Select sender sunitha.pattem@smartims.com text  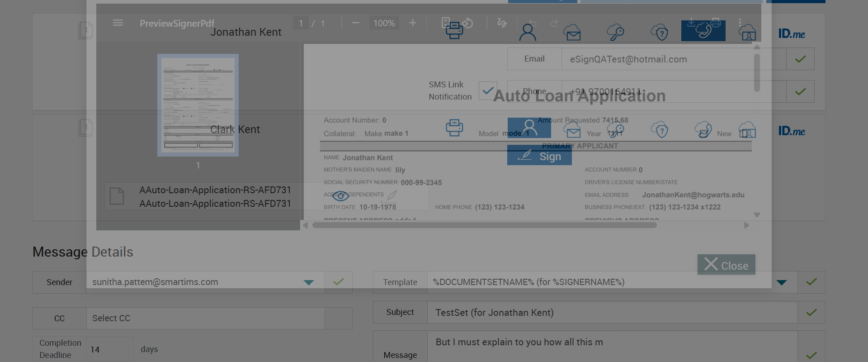pyautogui.click(x=155, y=282)
